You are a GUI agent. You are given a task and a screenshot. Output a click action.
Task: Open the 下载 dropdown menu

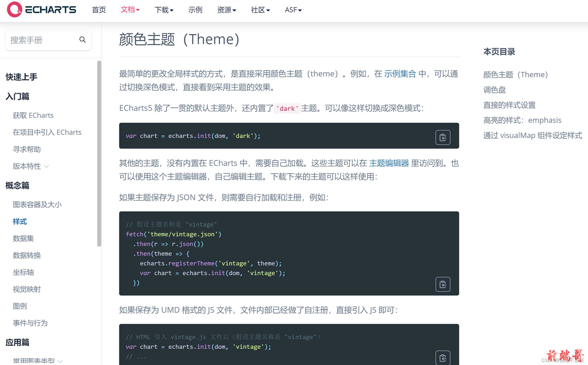tap(164, 10)
